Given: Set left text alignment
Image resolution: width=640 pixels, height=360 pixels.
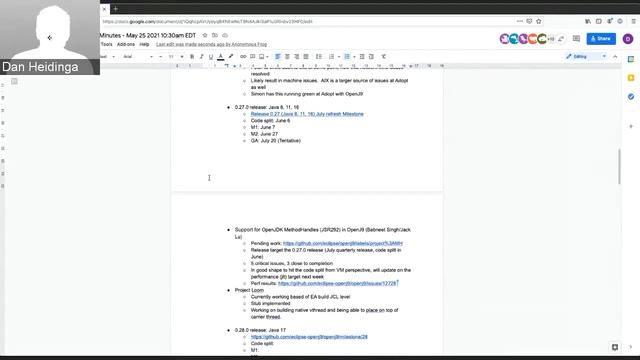Looking at the screenshot, I should [278, 57].
